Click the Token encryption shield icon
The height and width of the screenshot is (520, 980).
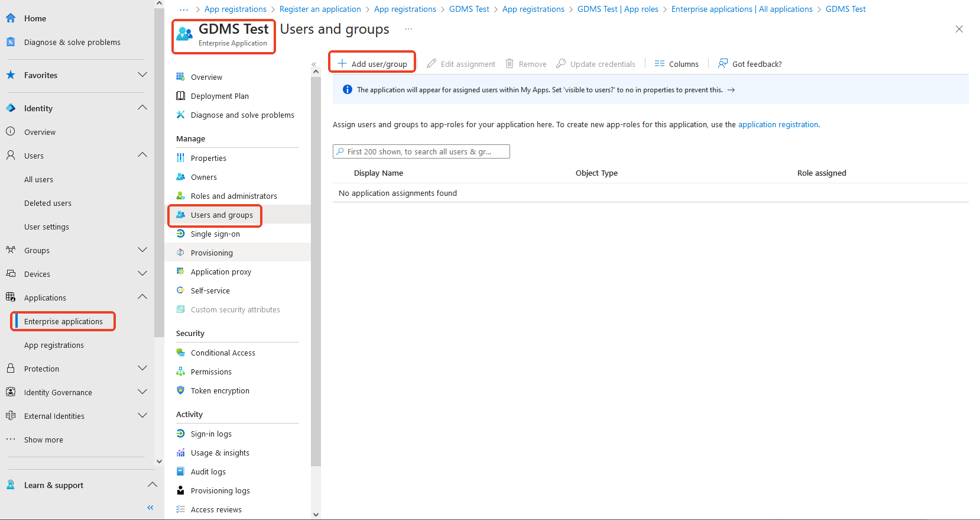click(181, 390)
